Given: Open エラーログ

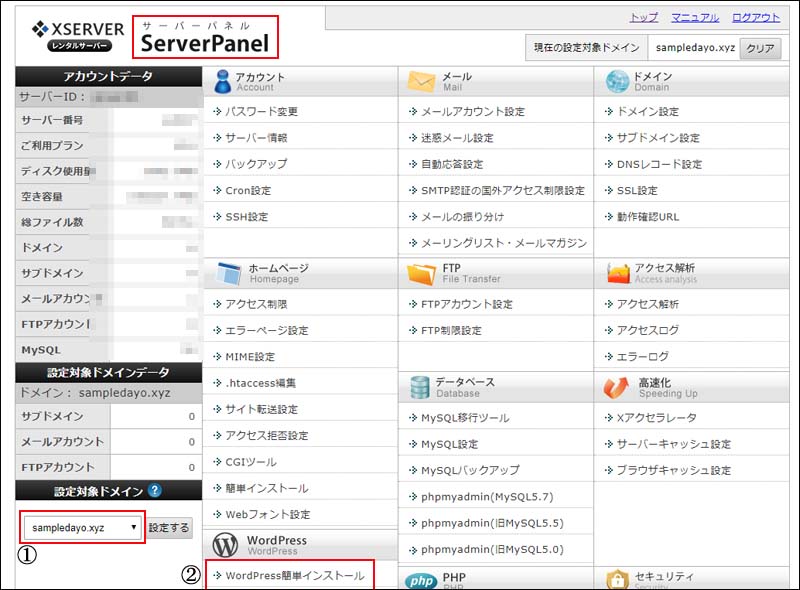Looking at the screenshot, I should coord(642,356).
